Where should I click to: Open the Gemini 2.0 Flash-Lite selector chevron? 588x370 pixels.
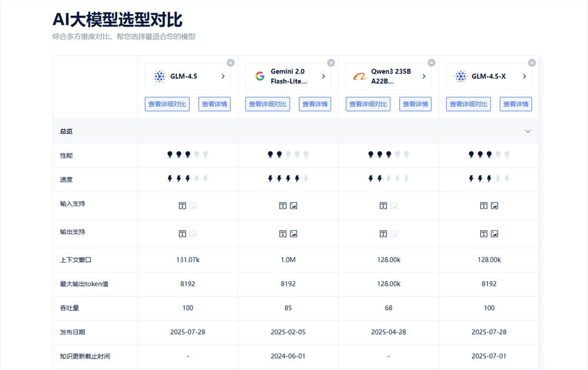pyautogui.click(x=323, y=76)
